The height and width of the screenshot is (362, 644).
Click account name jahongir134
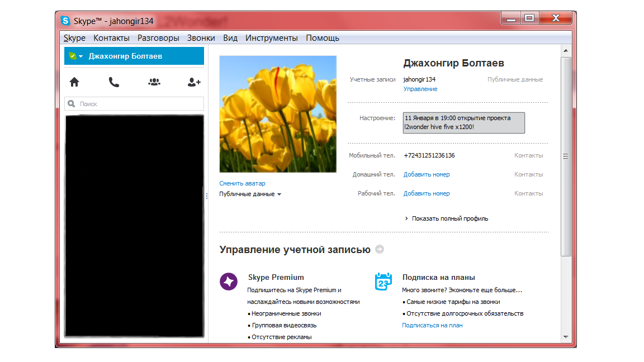[419, 80]
